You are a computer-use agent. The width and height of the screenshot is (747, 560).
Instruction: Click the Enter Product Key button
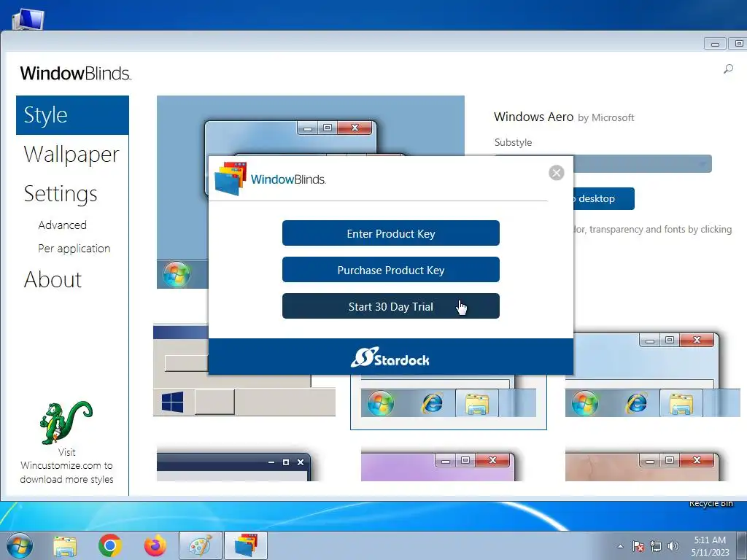pyautogui.click(x=391, y=233)
